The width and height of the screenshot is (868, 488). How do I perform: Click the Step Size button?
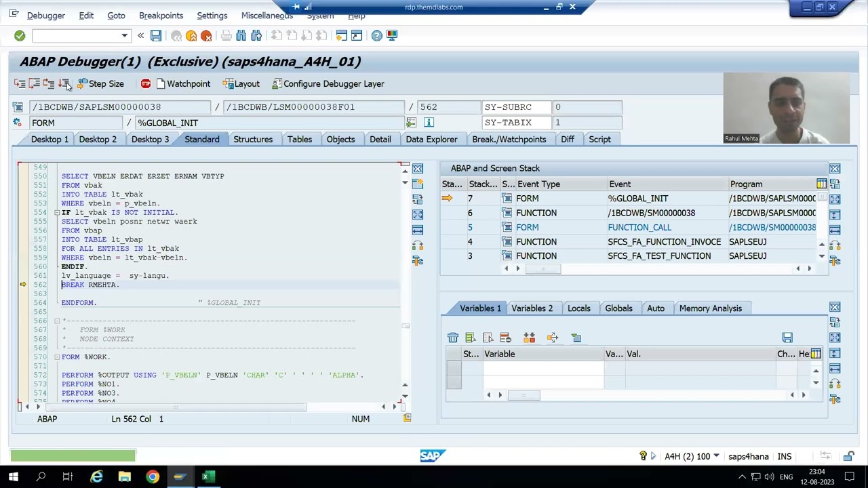point(100,83)
